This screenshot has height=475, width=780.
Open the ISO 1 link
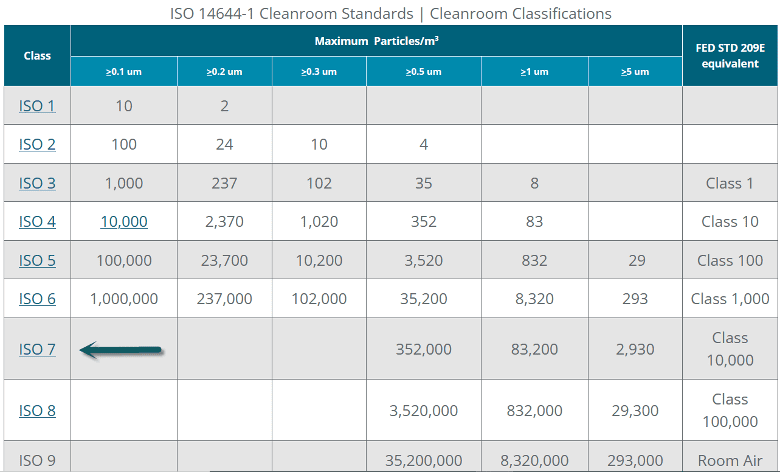(x=37, y=105)
